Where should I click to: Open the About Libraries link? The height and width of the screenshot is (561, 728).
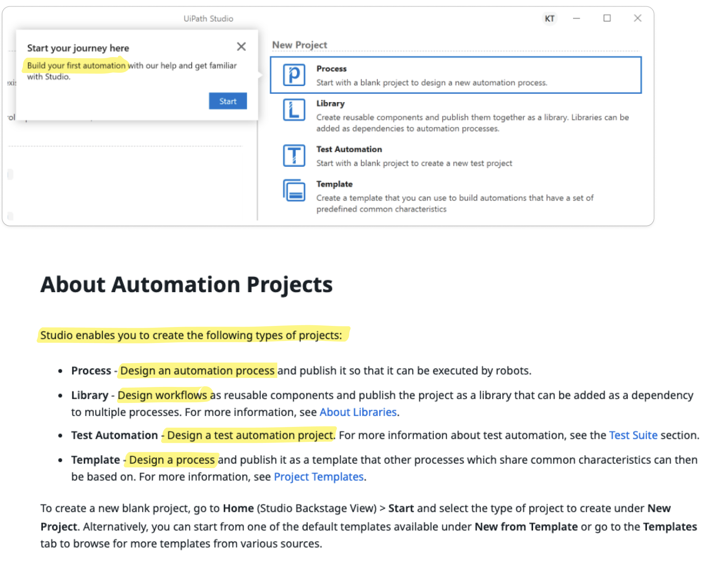click(x=358, y=412)
